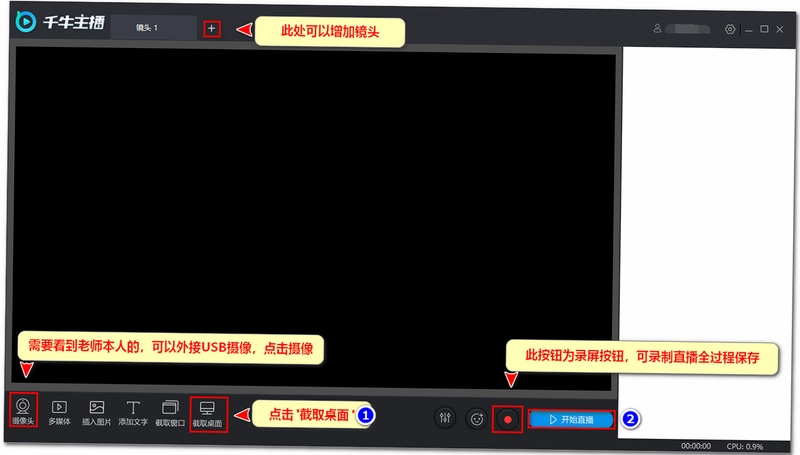Open the 摄像头 camera source
The height and width of the screenshot is (455, 800).
point(23,410)
